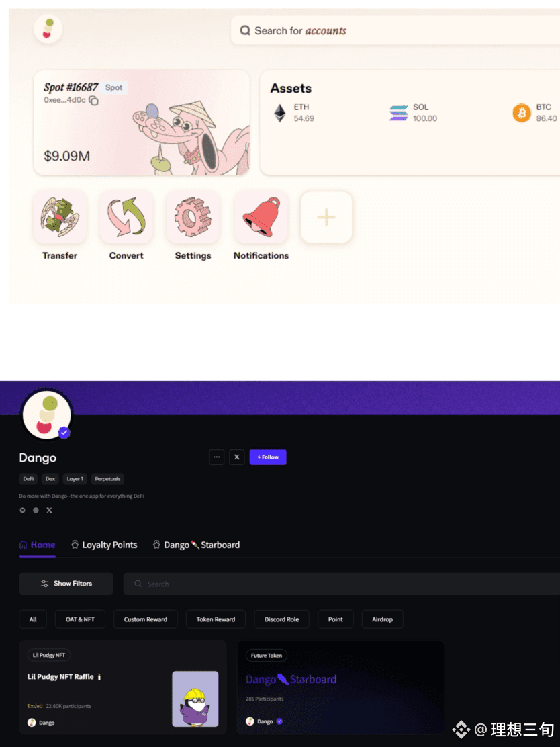
Task: Open the Lil Pudgy NFT Raffle thumbnail
Action: pyautogui.click(x=195, y=699)
